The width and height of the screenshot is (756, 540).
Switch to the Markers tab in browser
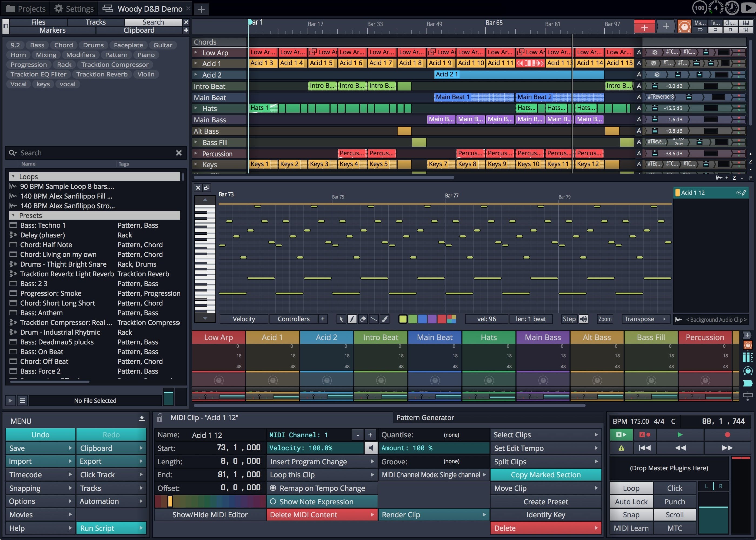(x=53, y=30)
